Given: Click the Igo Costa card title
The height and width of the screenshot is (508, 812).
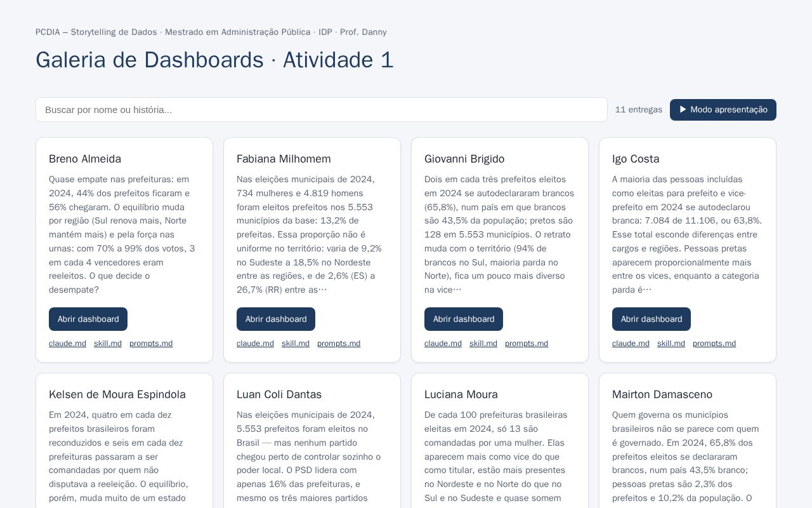Looking at the screenshot, I should point(636,159).
